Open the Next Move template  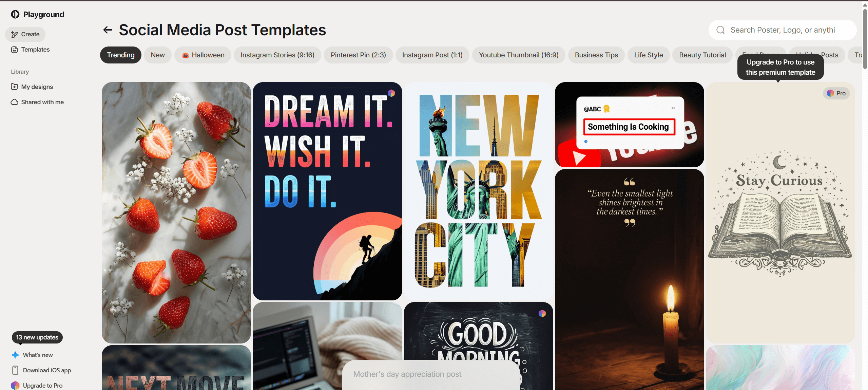(176, 368)
